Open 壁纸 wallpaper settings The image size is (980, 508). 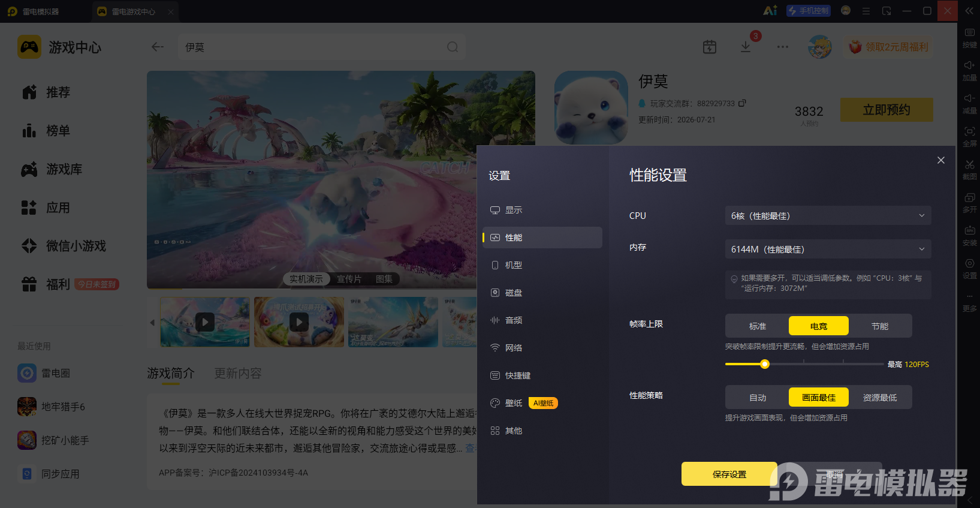click(542, 403)
